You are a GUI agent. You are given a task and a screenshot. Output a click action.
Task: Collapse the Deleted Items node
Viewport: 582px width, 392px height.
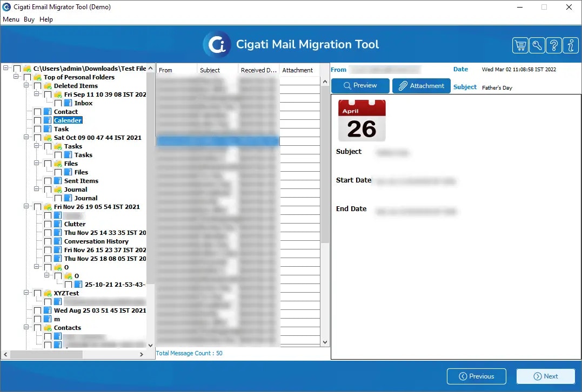(x=26, y=85)
